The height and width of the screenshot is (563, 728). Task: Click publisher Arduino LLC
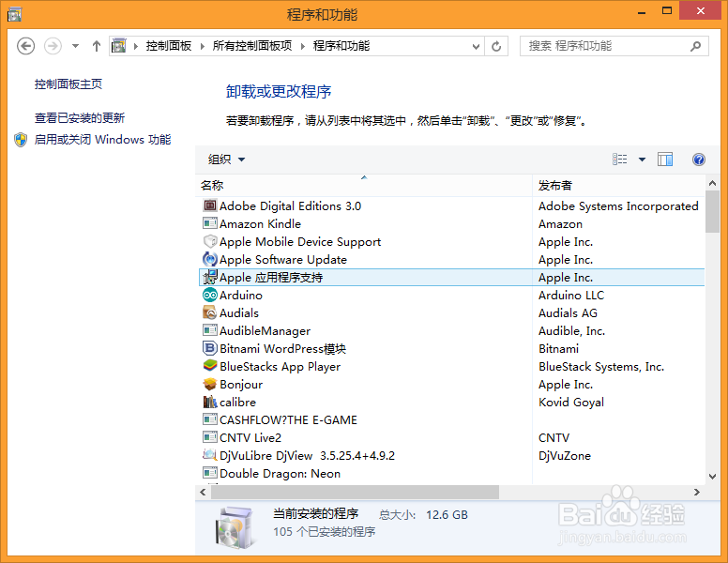(x=571, y=295)
